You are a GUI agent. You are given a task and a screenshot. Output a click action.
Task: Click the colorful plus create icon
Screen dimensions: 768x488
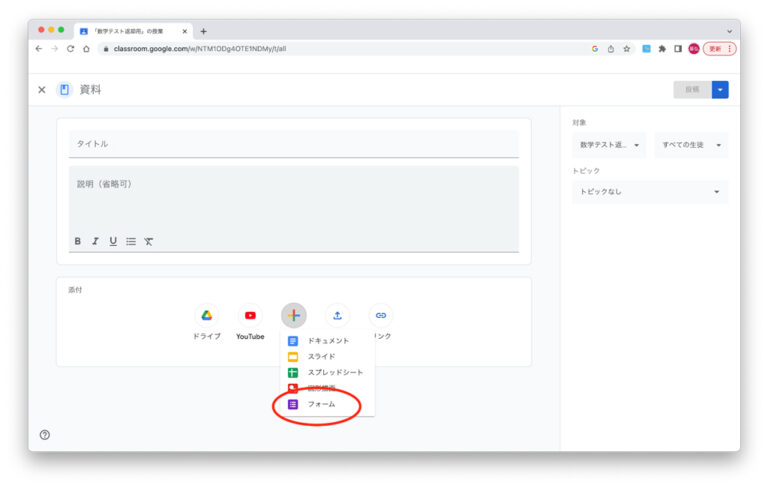[293, 315]
